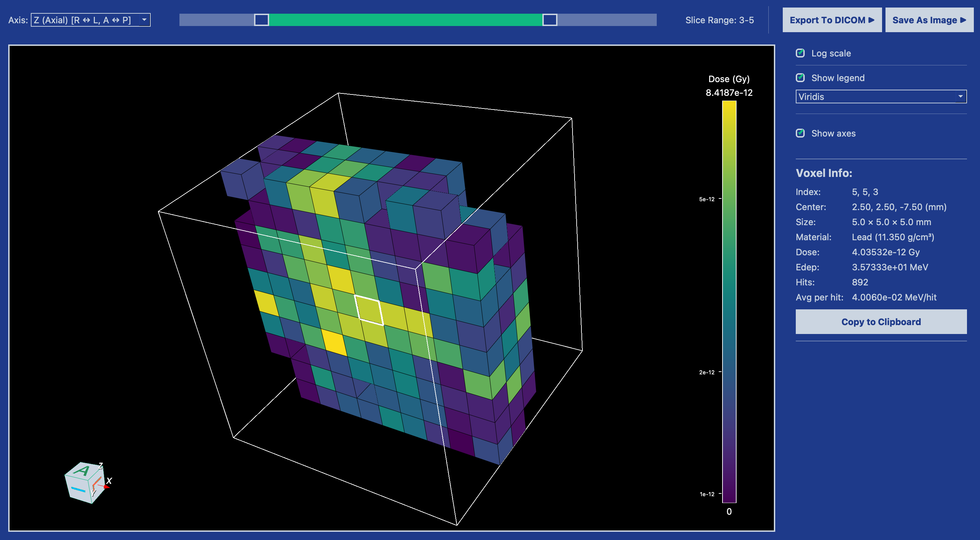
Task: Export the dose data to DICOM
Action: (832, 20)
